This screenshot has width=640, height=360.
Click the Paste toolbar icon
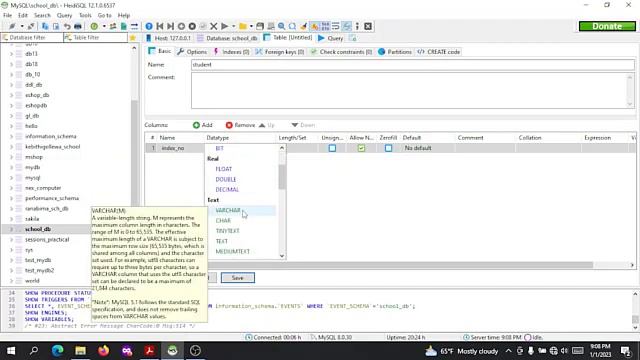coord(56,26)
